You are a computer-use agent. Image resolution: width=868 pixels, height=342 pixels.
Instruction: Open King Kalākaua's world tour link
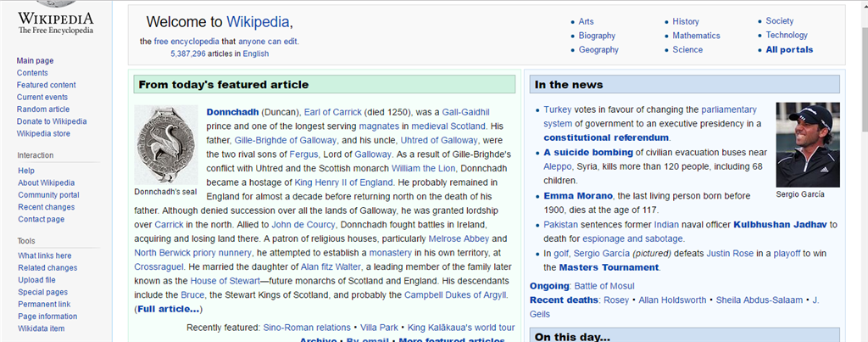461,328
